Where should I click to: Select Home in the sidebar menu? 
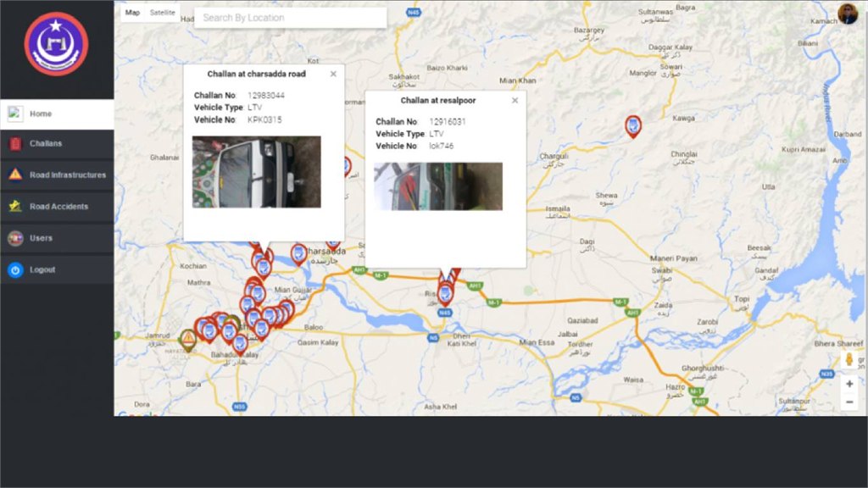click(x=57, y=114)
